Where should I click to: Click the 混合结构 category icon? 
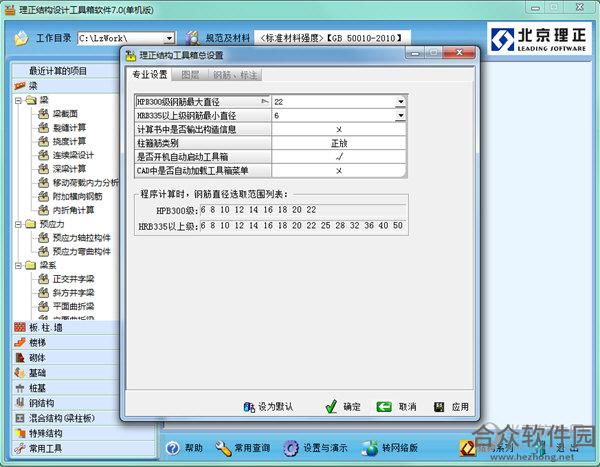20,418
